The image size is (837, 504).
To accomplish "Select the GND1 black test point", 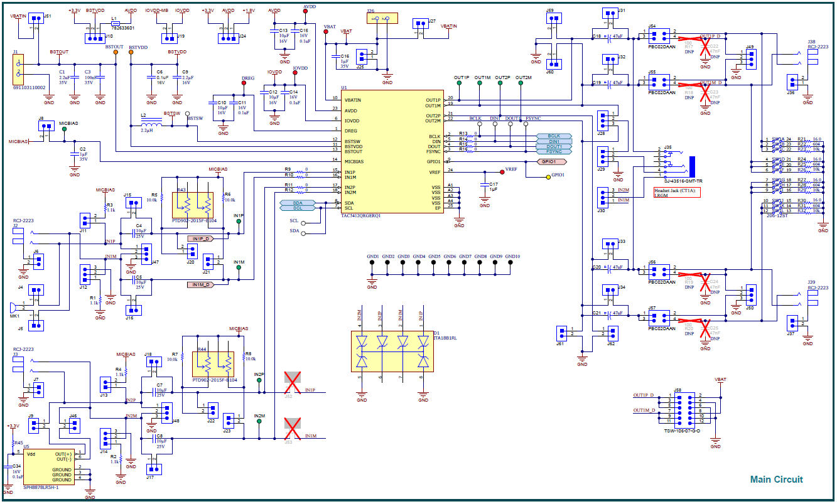I will point(372,263).
